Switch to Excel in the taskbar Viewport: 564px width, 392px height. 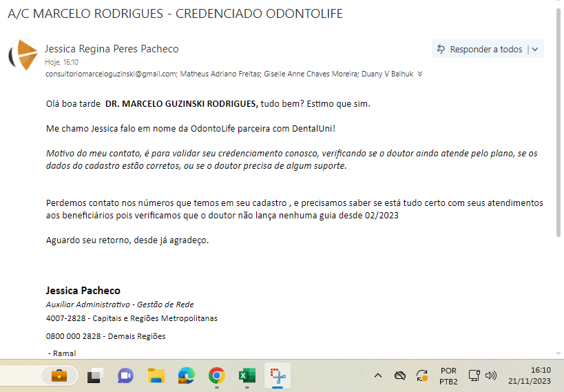coord(247,375)
